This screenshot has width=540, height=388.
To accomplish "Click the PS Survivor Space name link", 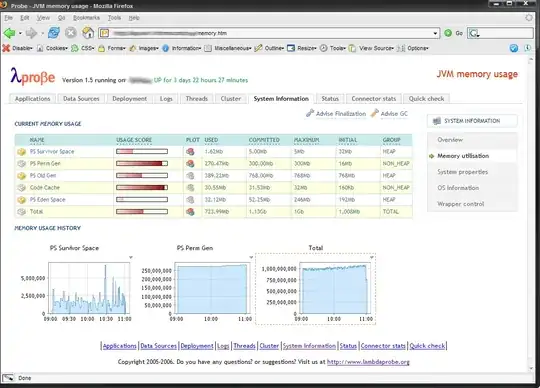I will [52, 151].
